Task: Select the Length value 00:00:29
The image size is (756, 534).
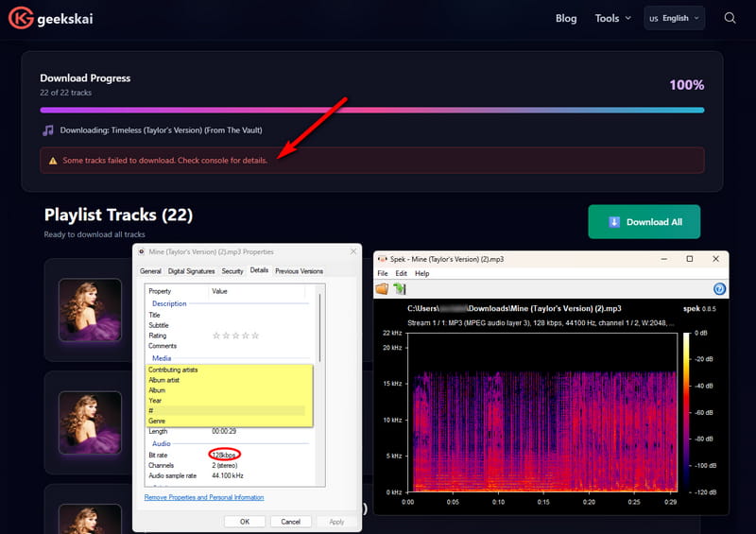Action: [x=224, y=431]
